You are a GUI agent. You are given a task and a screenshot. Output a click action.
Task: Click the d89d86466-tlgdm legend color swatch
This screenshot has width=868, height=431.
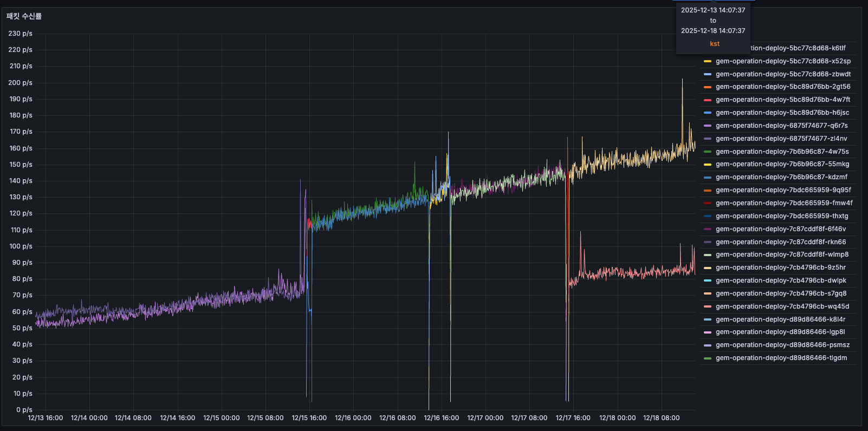pyautogui.click(x=708, y=358)
